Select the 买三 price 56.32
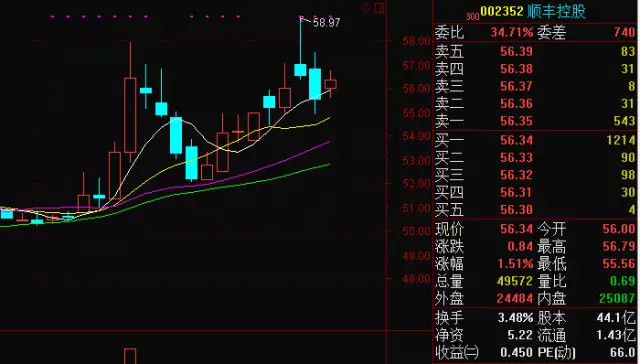The height and width of the screenshot is (364, 640). coord(516,175)
